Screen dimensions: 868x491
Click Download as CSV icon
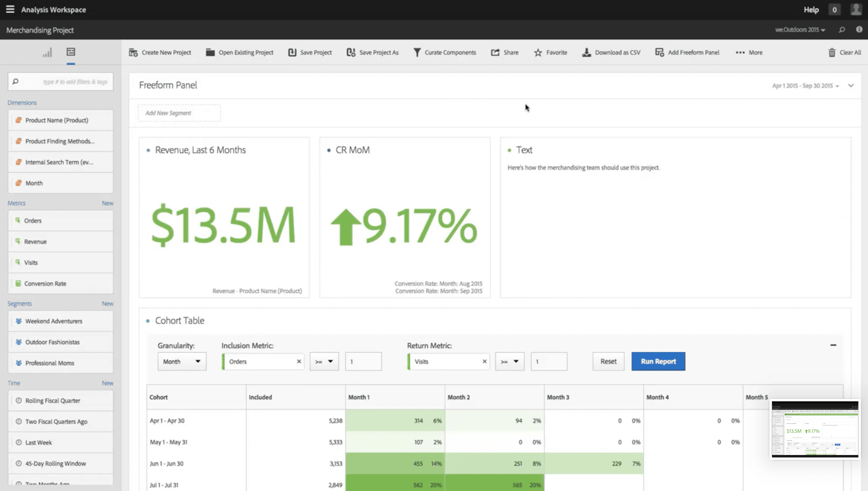click(586, 52)
